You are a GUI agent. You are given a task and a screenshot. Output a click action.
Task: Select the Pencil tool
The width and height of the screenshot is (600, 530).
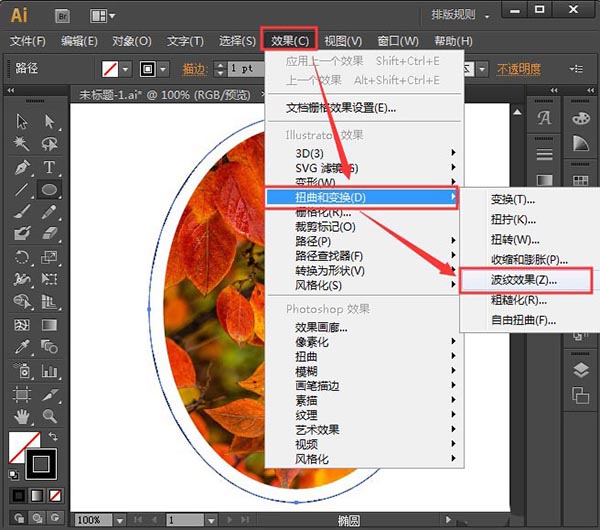(49, 212)
